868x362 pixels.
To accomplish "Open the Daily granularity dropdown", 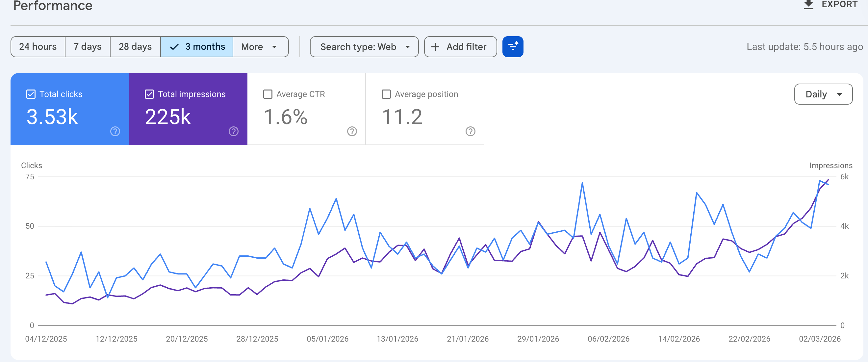I will click(823, 94).
